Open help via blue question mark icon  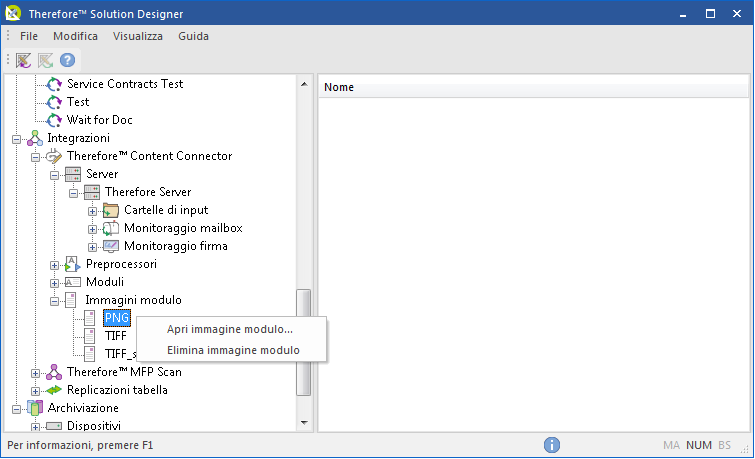pyautogui.click(x=67, y=60)
